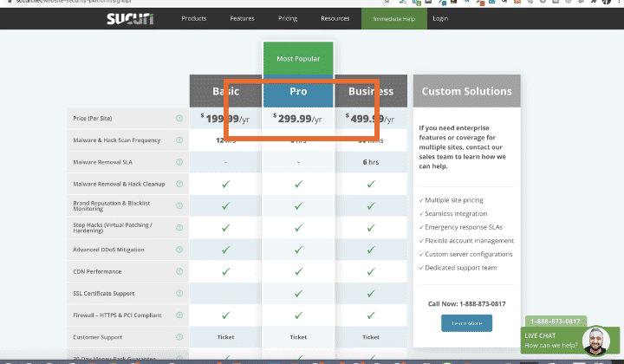Screen dimensions: 624x364
Task: Click Pro checkmark for SSL Certificate Support
Action: pyautogui.click(x=298, y=293)
